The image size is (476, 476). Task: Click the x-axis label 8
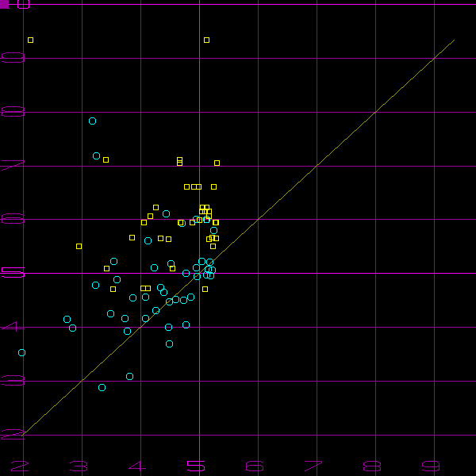372,466
